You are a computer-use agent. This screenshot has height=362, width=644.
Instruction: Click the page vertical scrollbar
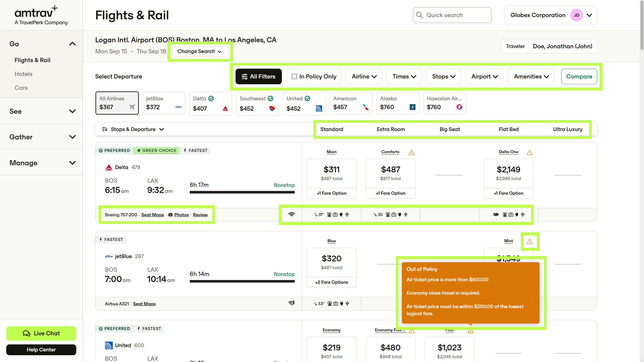click(x=642, y=181)
